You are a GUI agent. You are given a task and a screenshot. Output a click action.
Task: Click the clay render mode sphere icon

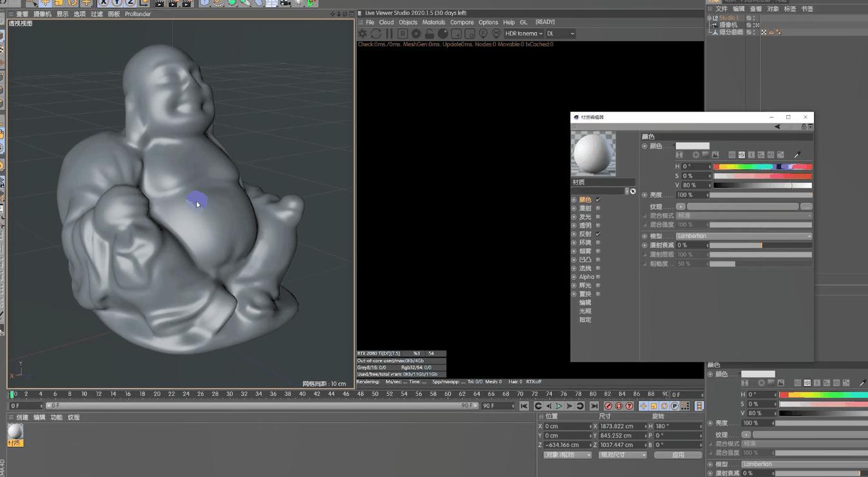click(443, 33)
